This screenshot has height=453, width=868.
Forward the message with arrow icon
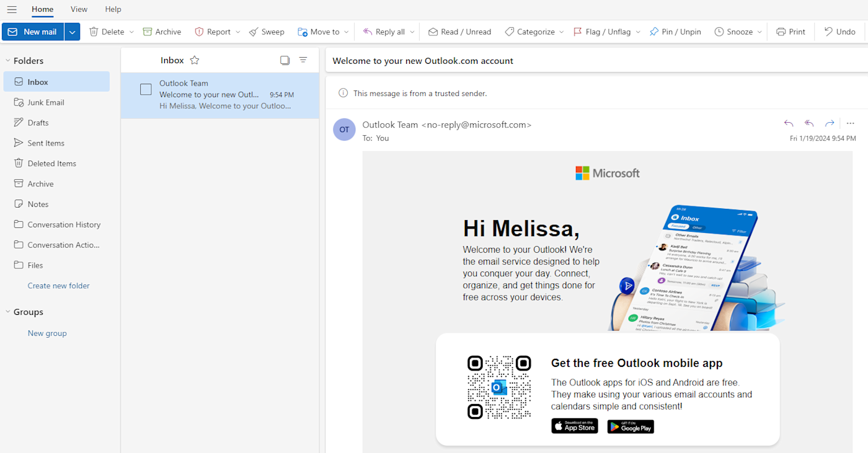(830, 123)
